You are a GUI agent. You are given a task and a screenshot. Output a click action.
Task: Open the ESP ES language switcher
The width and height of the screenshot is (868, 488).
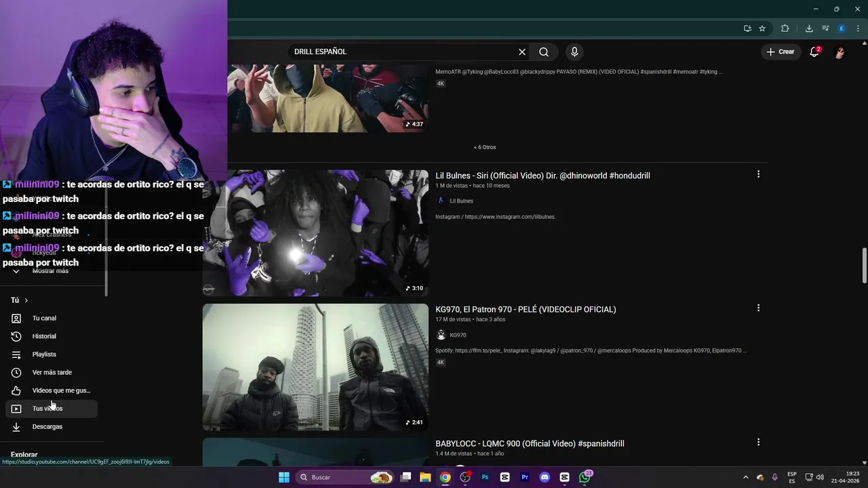(x=792, y=477)
